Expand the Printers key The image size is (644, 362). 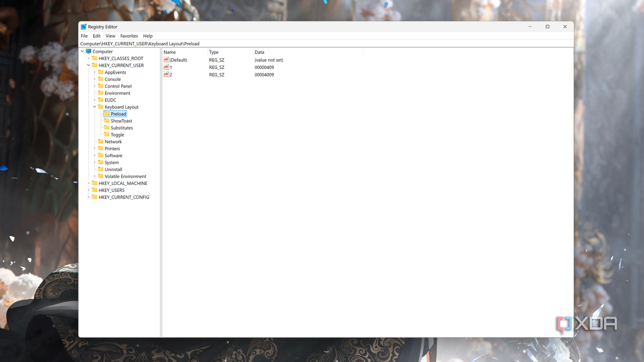point(94,148)
